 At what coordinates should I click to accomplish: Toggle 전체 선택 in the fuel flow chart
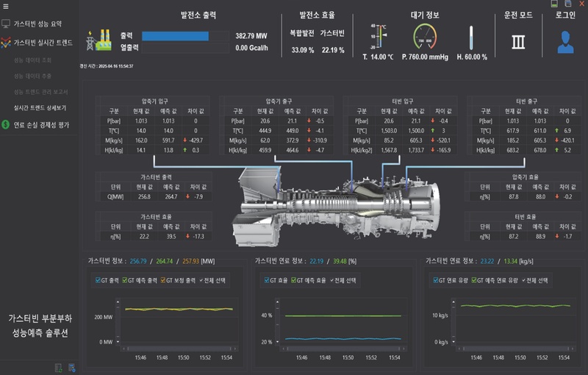535,280
